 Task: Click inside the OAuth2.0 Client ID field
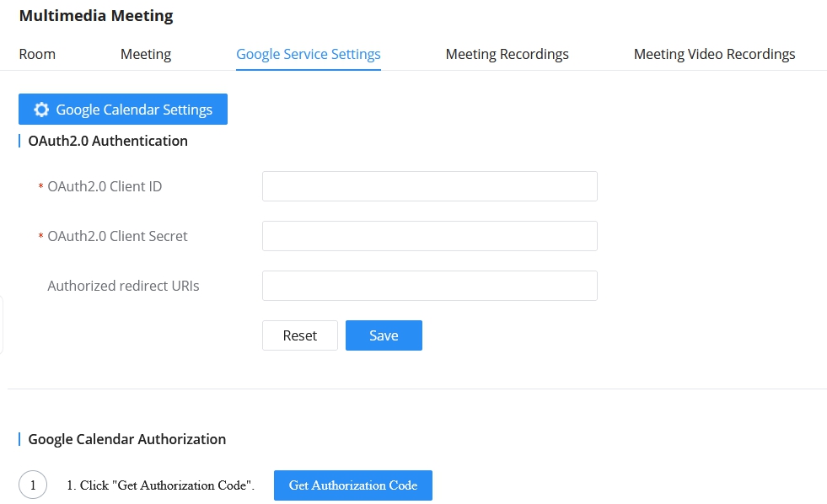(429, 186)
